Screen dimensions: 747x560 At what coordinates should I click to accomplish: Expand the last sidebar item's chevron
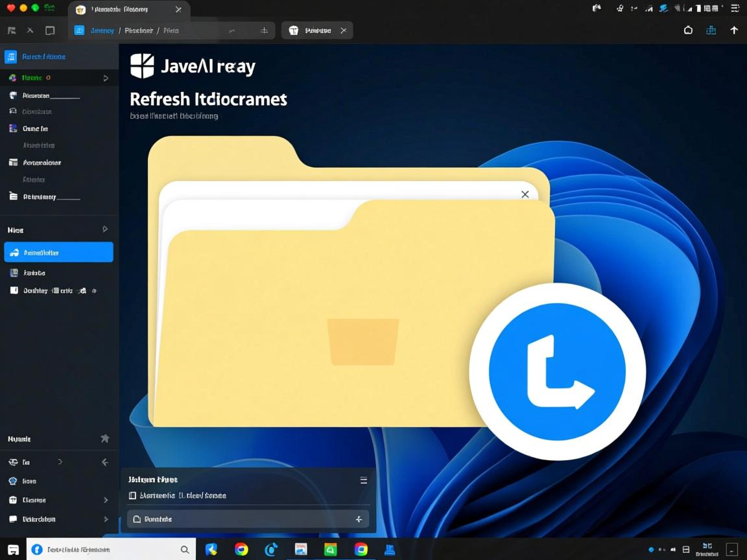106,519
